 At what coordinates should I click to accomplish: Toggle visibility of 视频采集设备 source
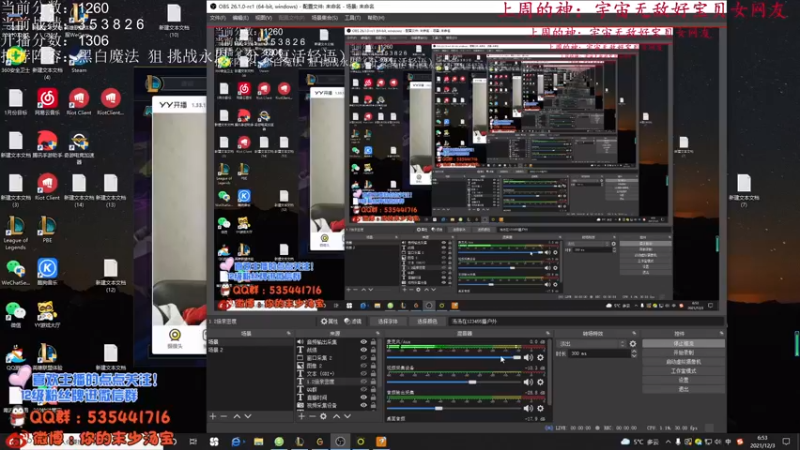point(364,405)
